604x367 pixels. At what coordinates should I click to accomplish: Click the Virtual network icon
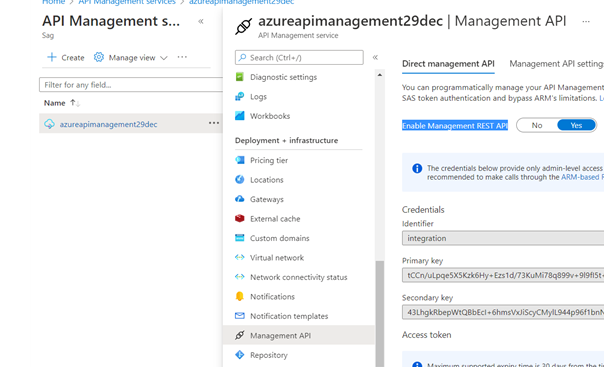[x=240, y=257]
